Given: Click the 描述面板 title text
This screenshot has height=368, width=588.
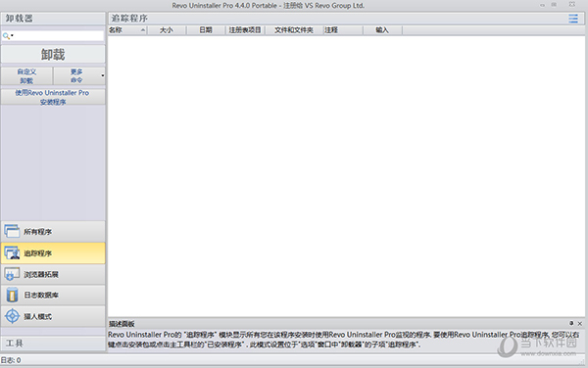Looking at the screenshot, I should pos(122,324).
